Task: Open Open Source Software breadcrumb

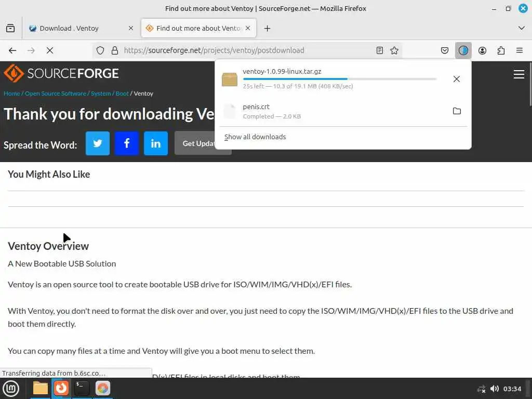Action: (55, 94)
